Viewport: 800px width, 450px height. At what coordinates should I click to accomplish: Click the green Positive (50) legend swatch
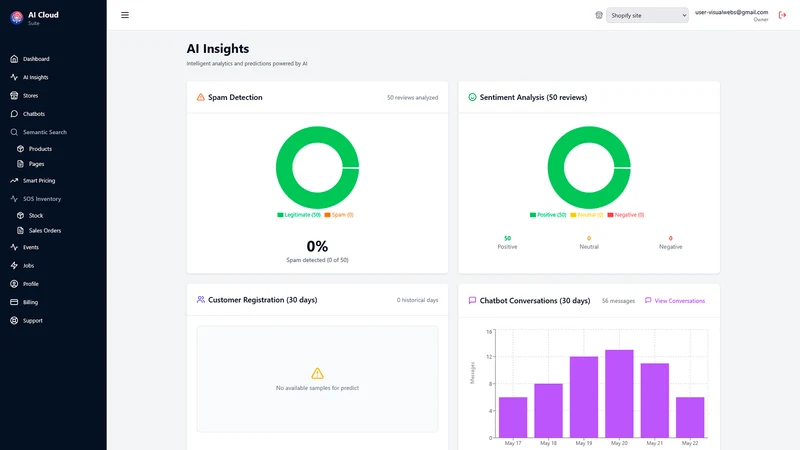[x=533, y=215]
